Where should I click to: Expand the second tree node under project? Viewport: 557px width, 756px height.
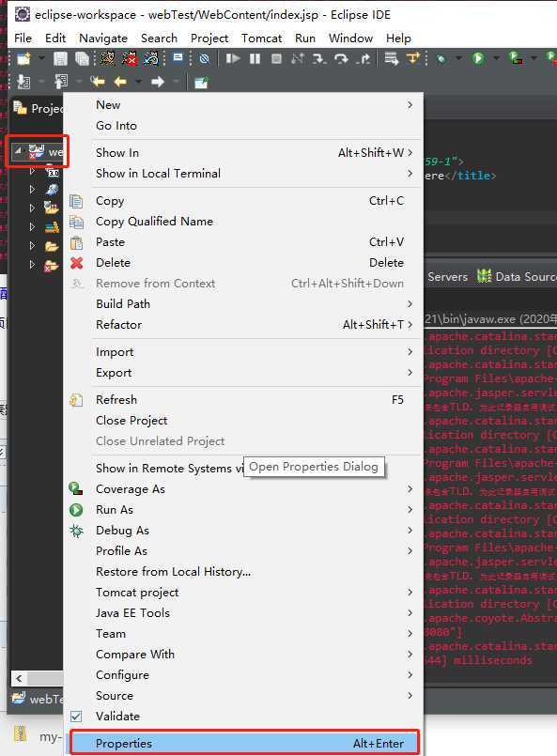(32, 190)
